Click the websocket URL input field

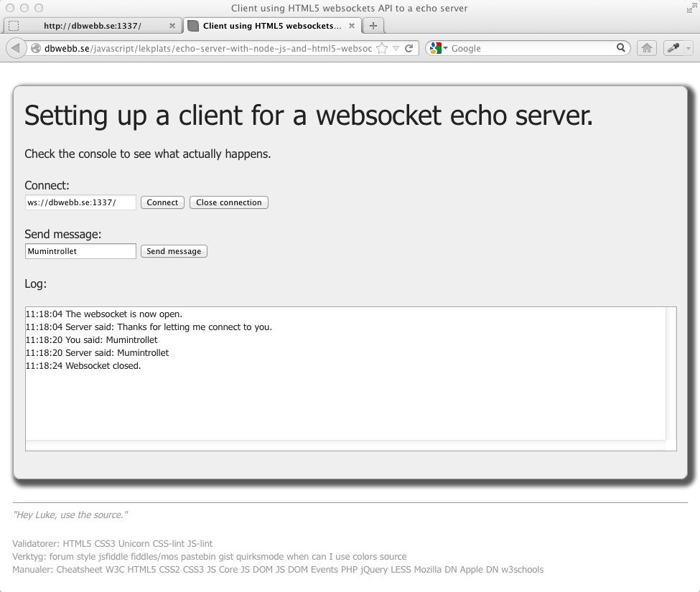pyautogui.click(x=80, y=202)
